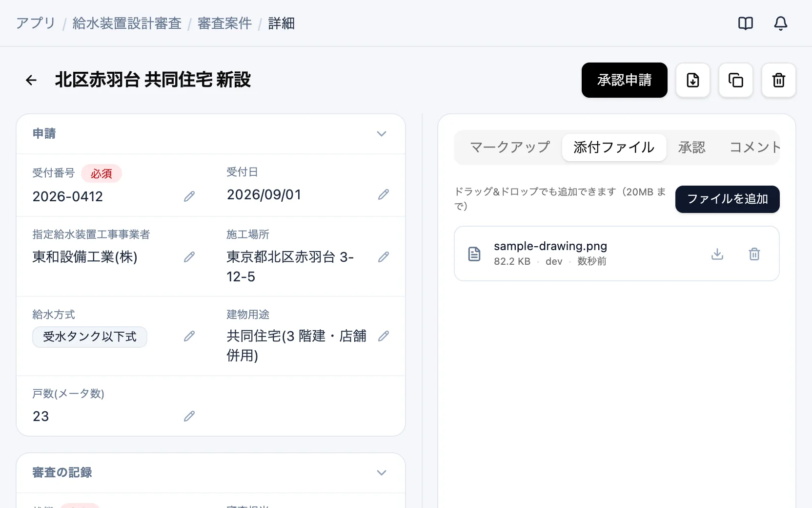Click the ファイルを追加 button
Screen dimensions: 812x508
(728, 199)
